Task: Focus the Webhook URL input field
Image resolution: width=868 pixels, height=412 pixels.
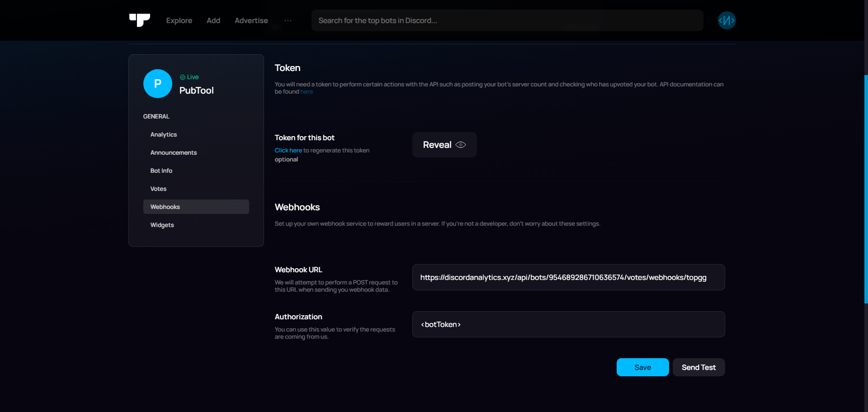Action: (x=568, y=277)
